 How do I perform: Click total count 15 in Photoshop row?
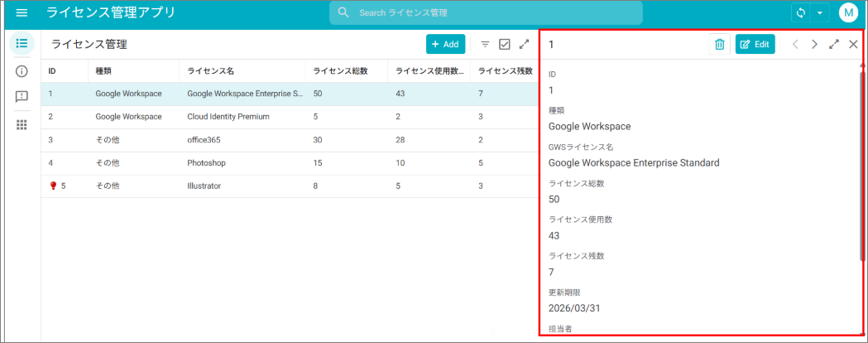click(x=318, y=163)
